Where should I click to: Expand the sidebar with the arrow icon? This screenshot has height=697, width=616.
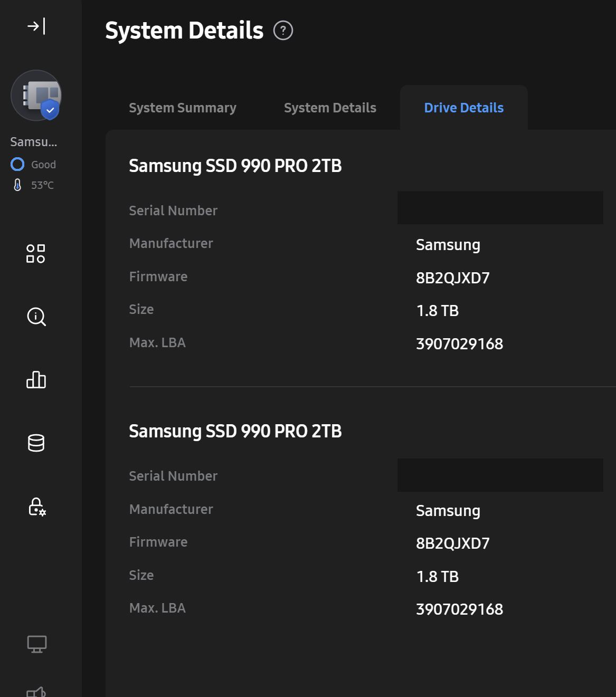tap(36, 26)
